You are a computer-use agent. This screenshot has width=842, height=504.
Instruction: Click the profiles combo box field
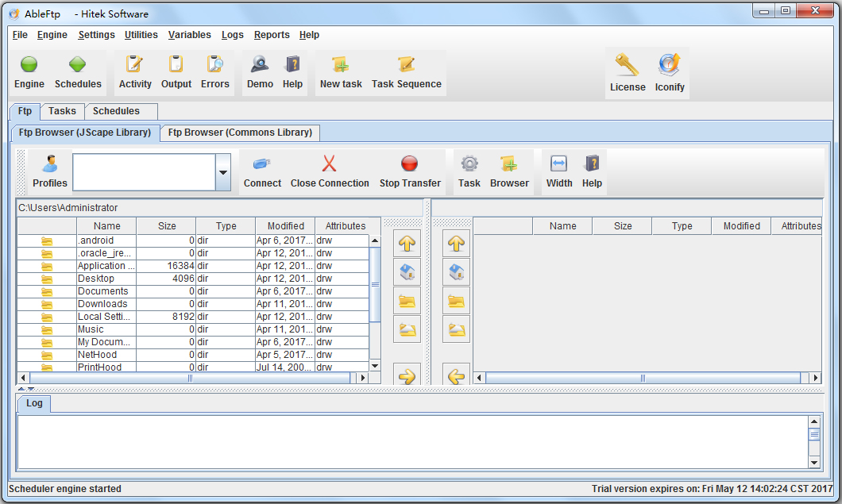(144, 172)
